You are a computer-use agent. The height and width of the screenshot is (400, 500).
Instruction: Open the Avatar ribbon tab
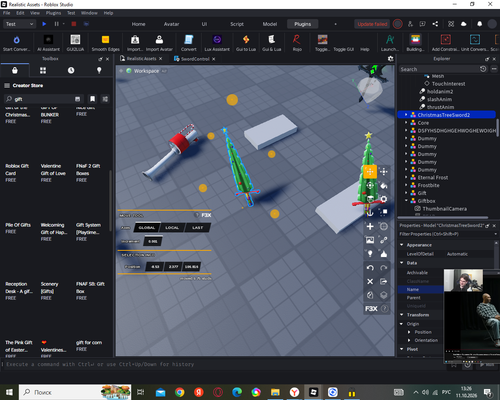(x=171, y=24)
